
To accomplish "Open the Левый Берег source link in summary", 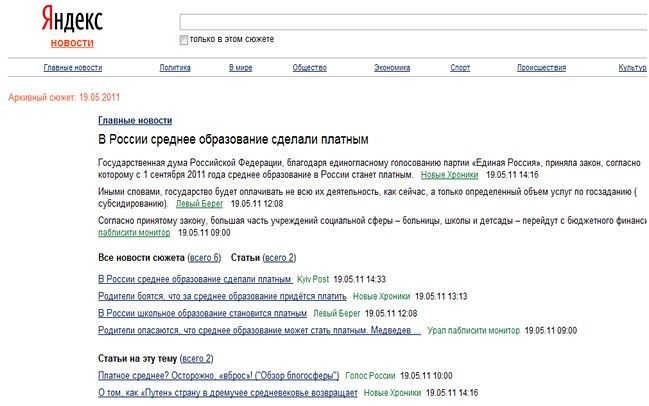I will [200, 204].
